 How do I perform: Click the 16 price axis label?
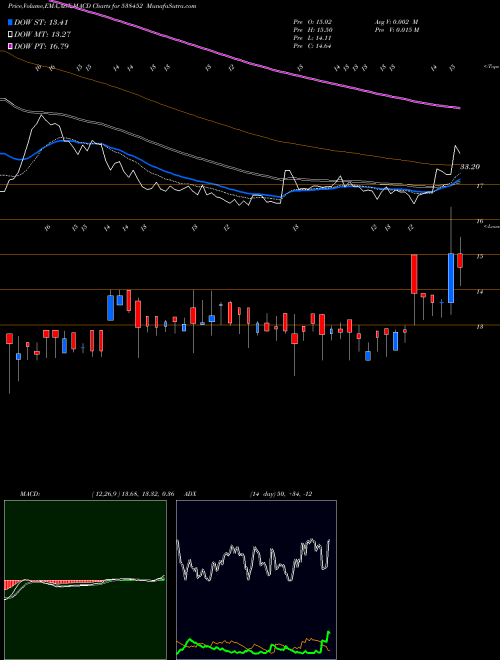point(479,221)
